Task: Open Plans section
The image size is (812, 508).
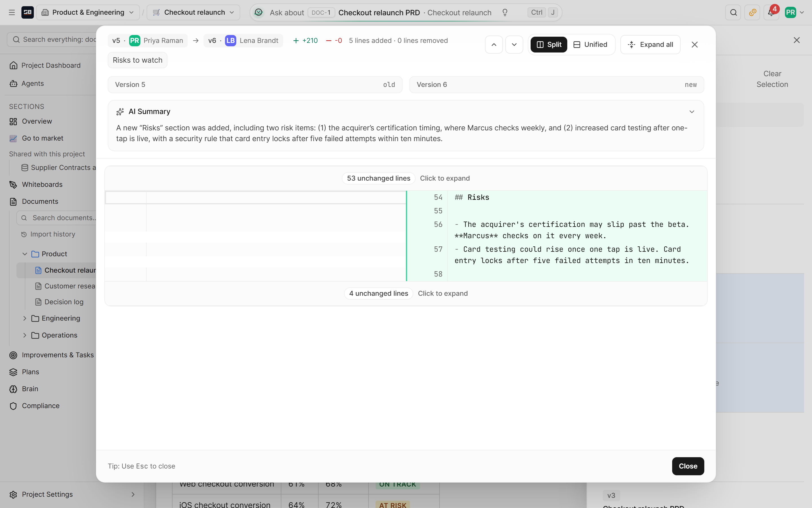Action: pyautogui.click(x=30, y=372)
